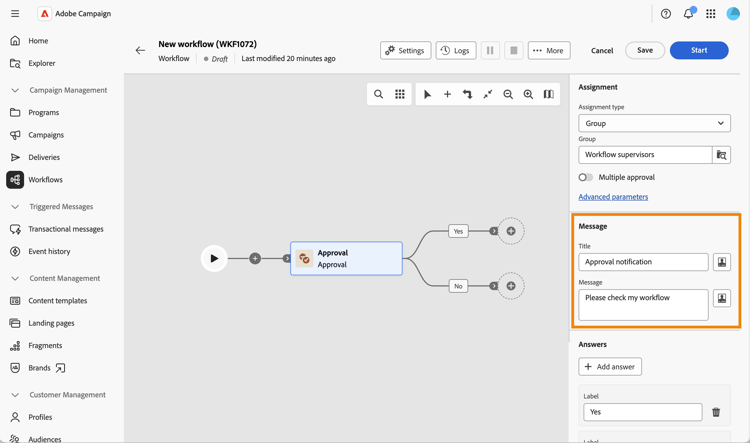The height and width of the screenshot is (443, 750).
Task: Select the Approval activity node
Action: click(346, 258)
